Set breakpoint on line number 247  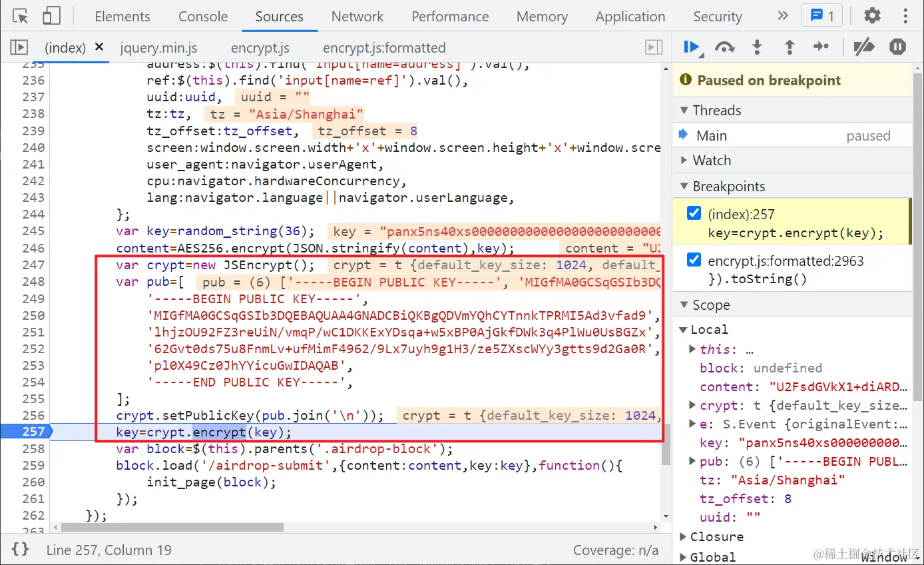pyautogui.click(x=33, y=265)
